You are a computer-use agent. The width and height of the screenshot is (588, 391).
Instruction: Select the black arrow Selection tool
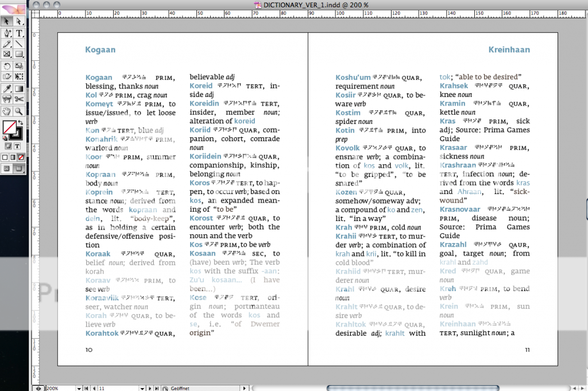click(7, 21)
